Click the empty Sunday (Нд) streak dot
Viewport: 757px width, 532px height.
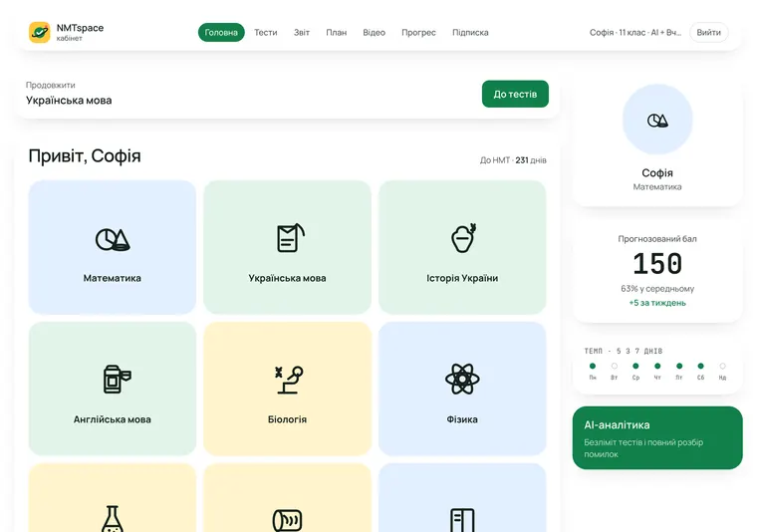coord(722,366)
